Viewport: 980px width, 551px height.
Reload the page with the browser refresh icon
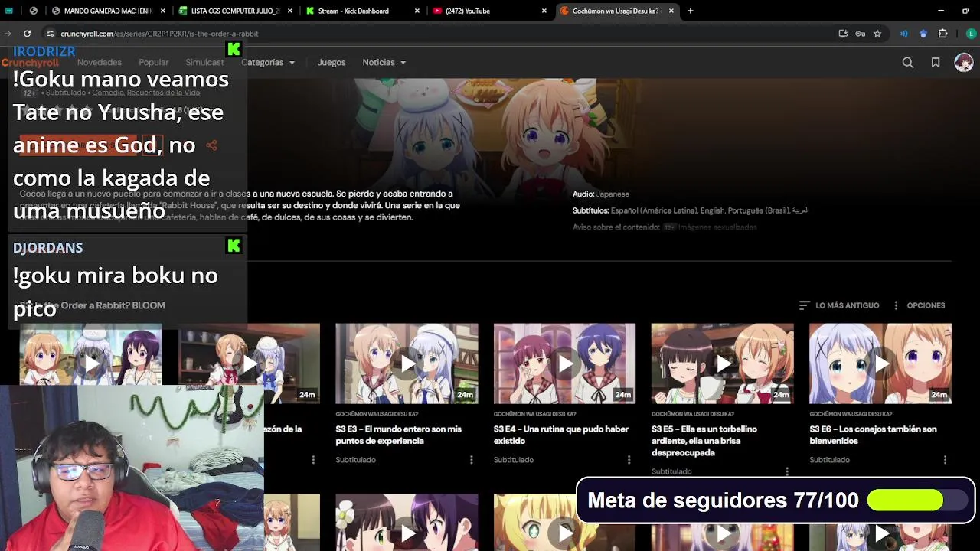[27, 34]
